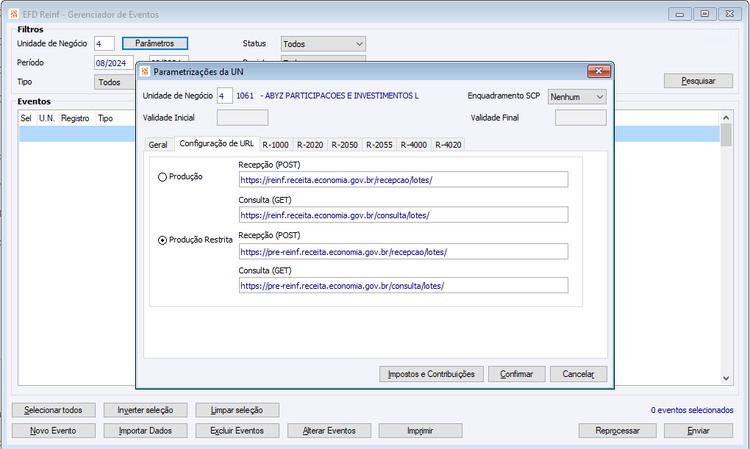Click the Imprimir button
750x449 pixels.
pyautogui.click(x=420, y=431)
